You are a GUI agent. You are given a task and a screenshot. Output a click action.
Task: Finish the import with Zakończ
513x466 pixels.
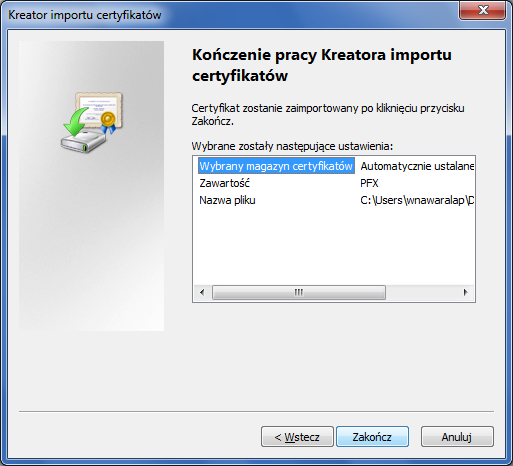click(372, 437)
